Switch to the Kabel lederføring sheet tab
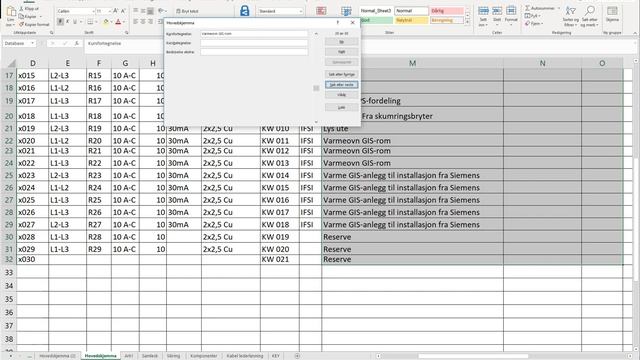This screenshot has height=360, width=640. pyautogui.click(x=245, y=356)
